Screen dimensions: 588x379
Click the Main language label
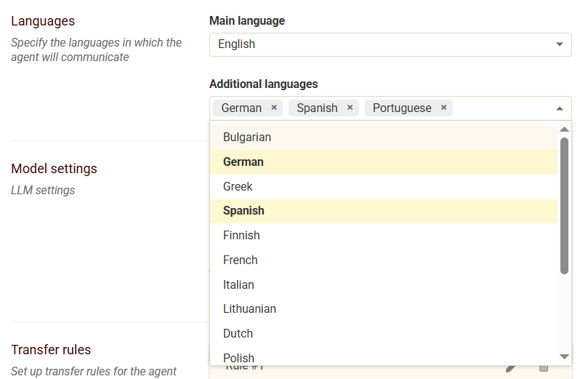pyautogui.click(x=247, y=20)
